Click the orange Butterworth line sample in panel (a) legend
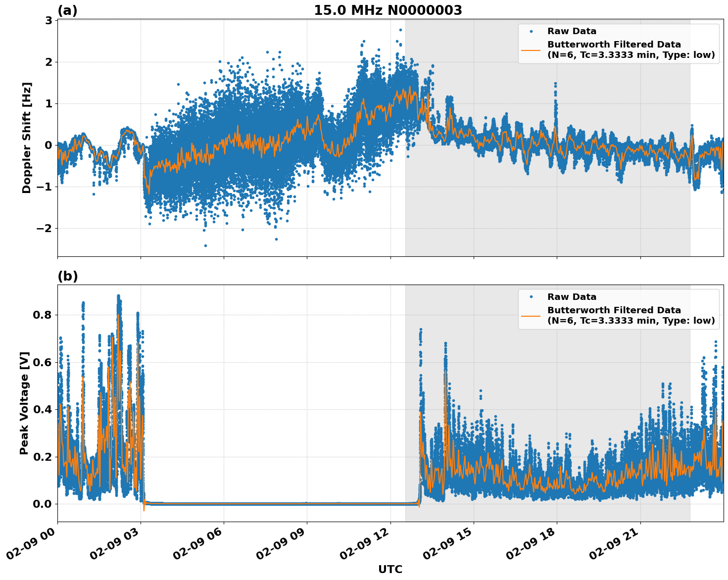Viewport: 728px width, 580px height. coord(531,49)
